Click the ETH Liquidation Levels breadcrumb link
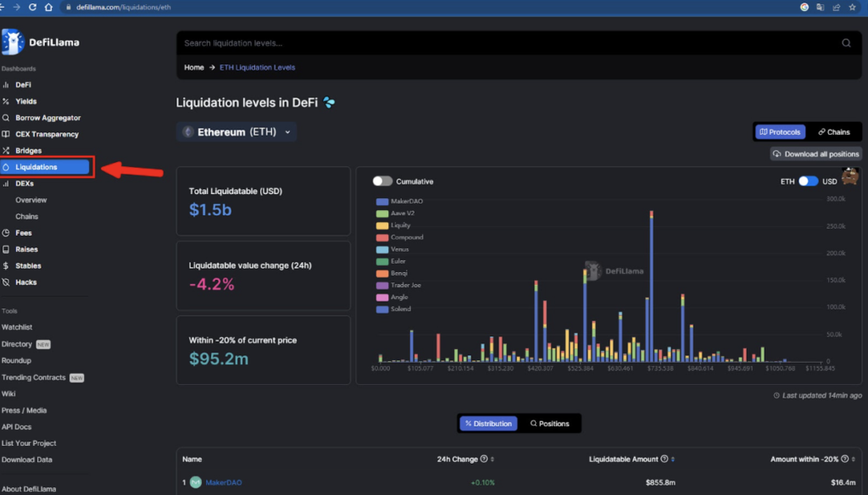This screenshot has width=868, height=495. pos(258,68)
